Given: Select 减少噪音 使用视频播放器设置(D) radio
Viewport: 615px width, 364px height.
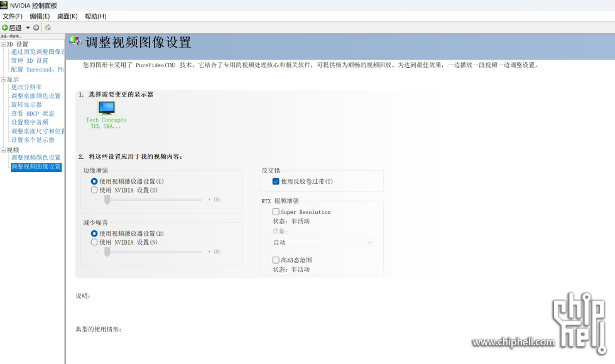Looking at the screenshot, I should (x=94, y=233).
